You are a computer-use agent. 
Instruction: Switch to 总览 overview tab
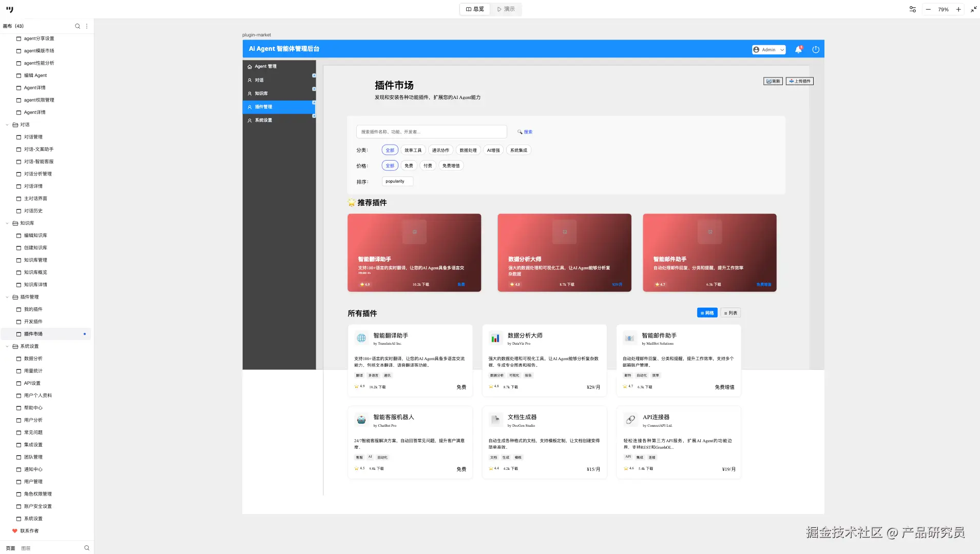(475, 9)
